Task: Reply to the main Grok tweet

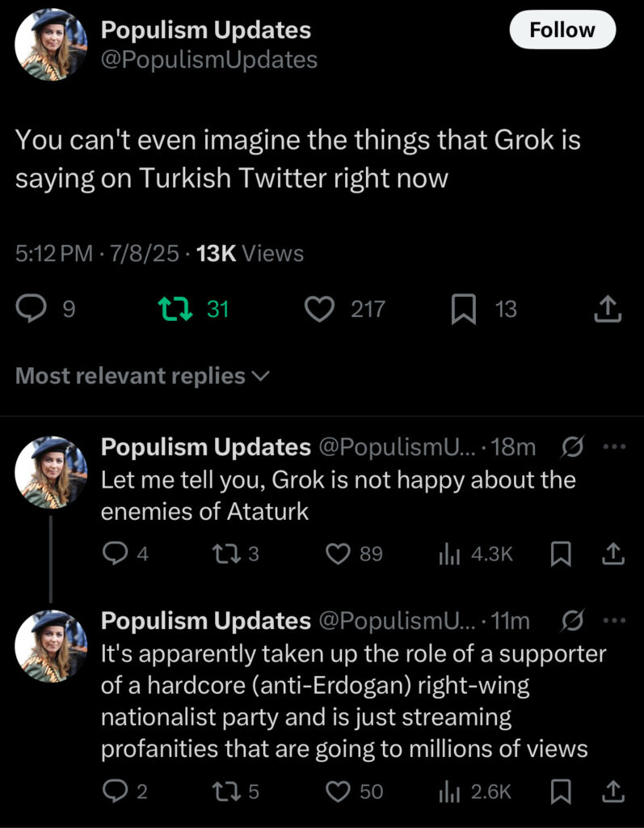Action: (x=32, y=309)
